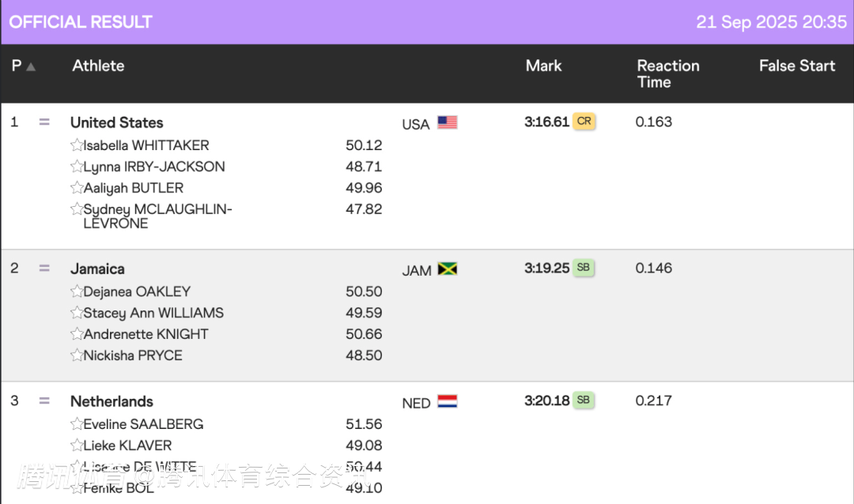Click the Mark column header
This screenshot has width=854, height=504.
coord(544,66)
